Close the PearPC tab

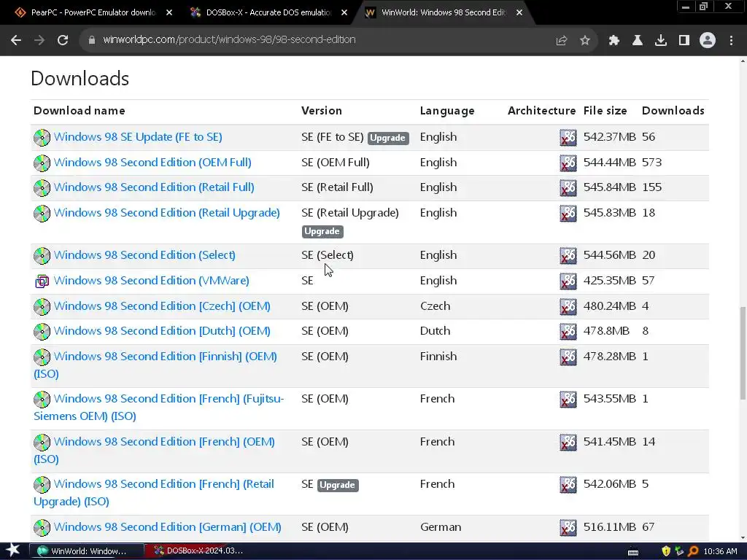[169, 12]
